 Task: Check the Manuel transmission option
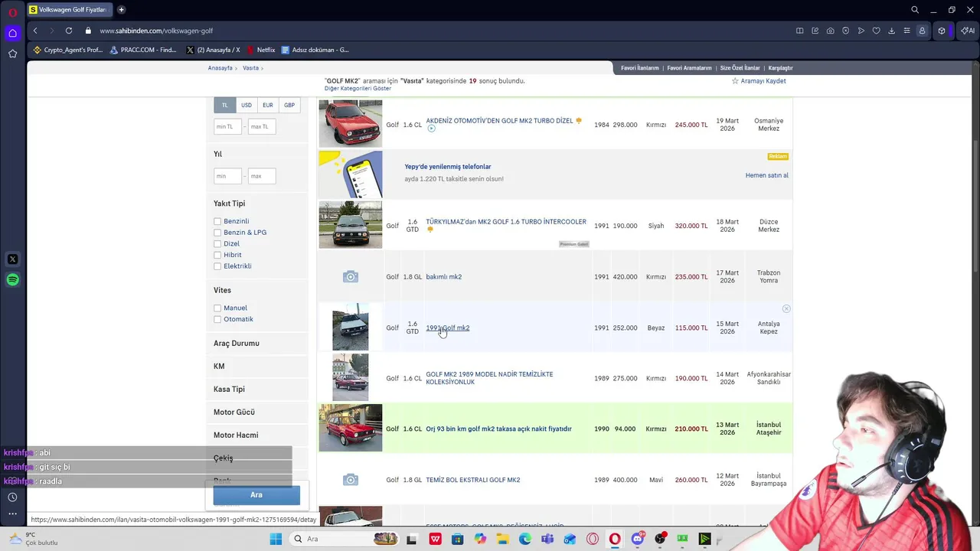pos(217,308)
